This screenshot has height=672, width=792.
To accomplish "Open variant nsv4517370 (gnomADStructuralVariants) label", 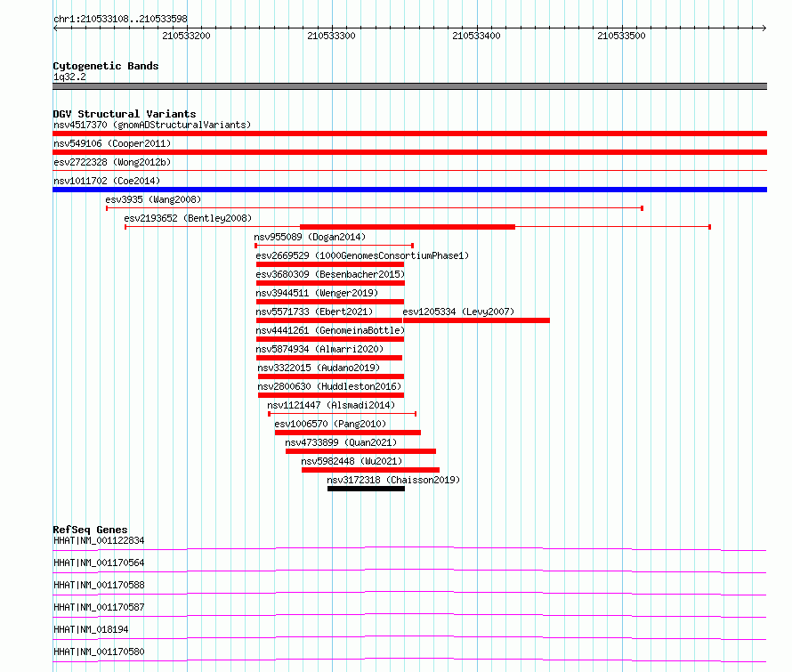I will [152, 125].
